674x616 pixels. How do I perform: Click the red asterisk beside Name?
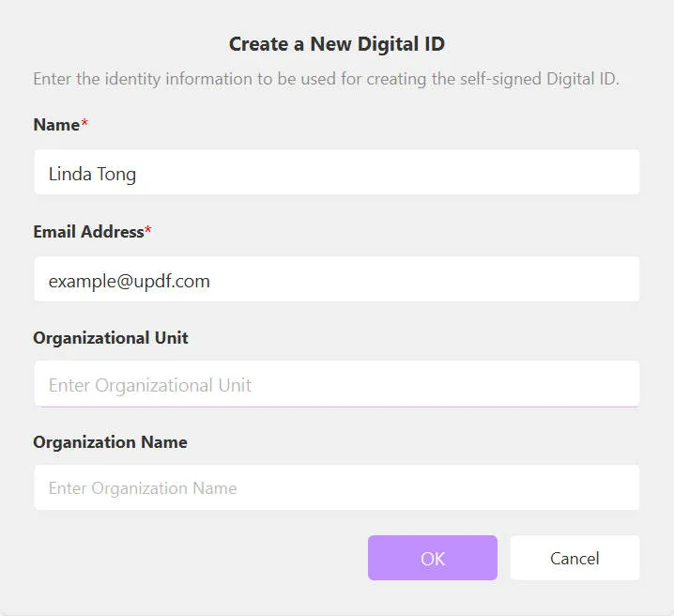coord(84,124)
